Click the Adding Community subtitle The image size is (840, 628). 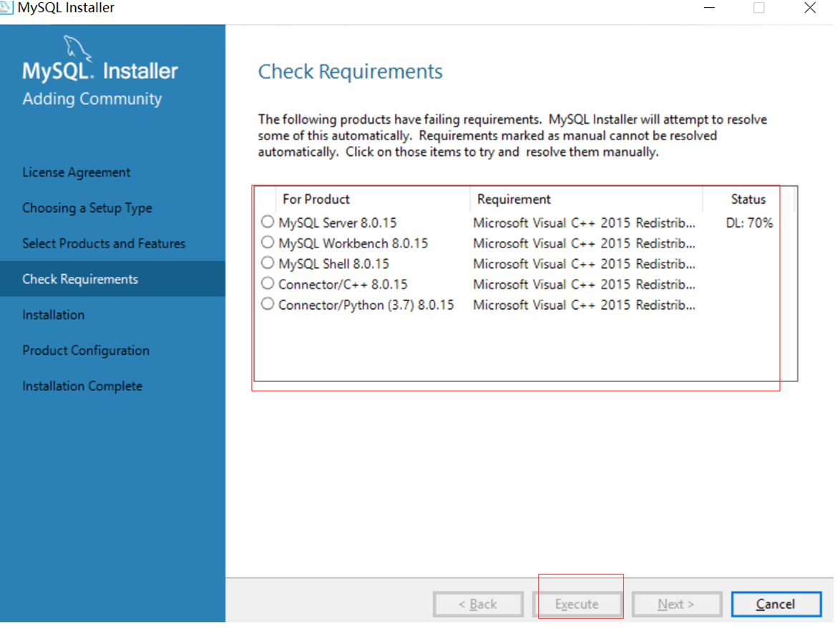pos(92,99)
